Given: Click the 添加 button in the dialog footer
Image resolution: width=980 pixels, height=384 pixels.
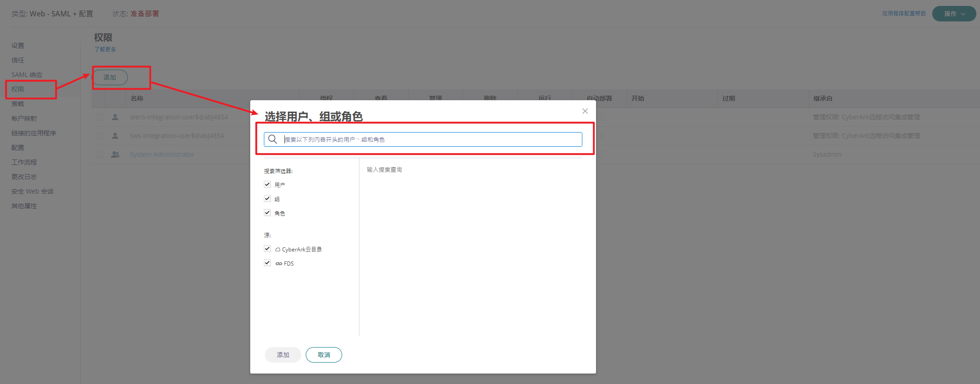Looking at the screenshot, I should point(283,355).
